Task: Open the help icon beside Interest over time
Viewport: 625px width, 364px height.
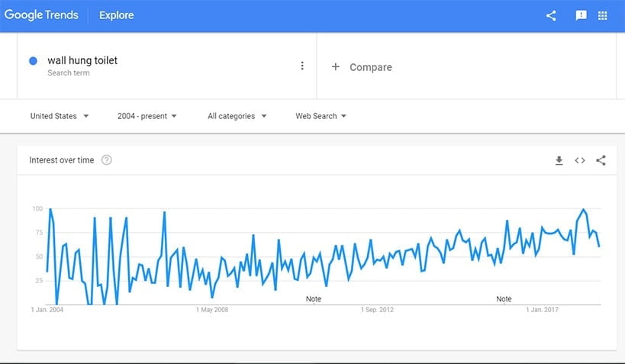Action: pos(107,160)
